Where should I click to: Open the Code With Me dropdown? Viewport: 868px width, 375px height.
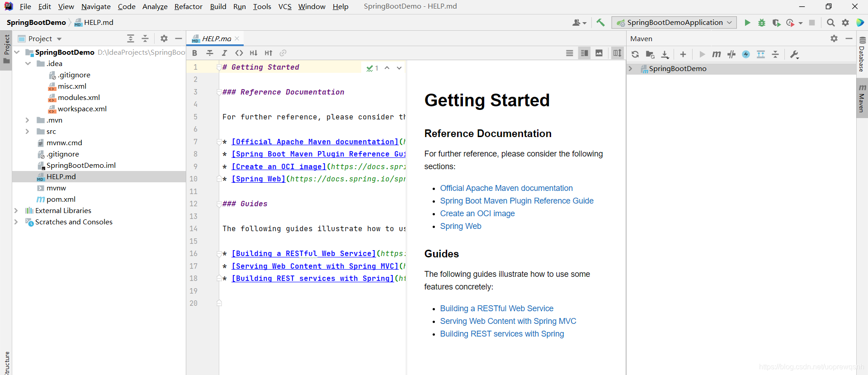pyautogui.click(x=579, y=23)
